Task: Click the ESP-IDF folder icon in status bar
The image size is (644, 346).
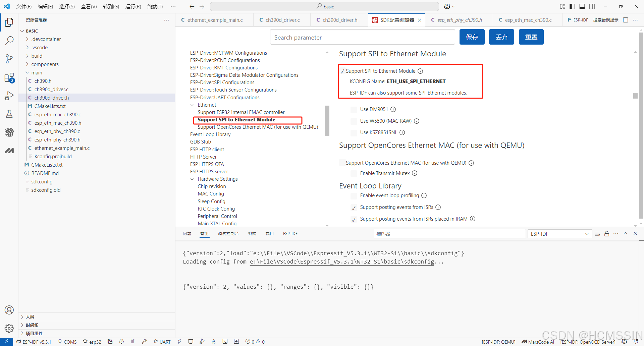Action: tap(110, 342)
